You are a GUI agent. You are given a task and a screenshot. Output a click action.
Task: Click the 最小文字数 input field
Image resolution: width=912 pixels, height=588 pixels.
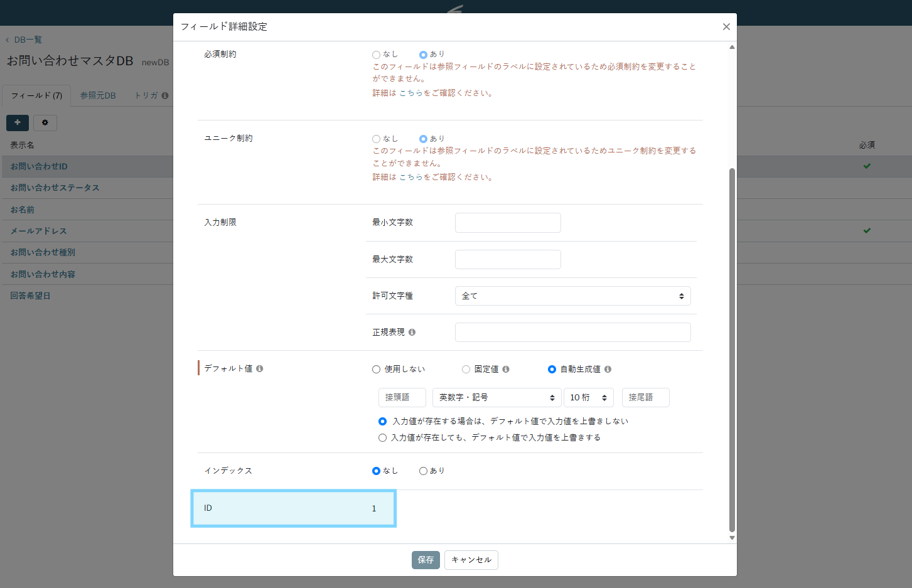[508, 223]
